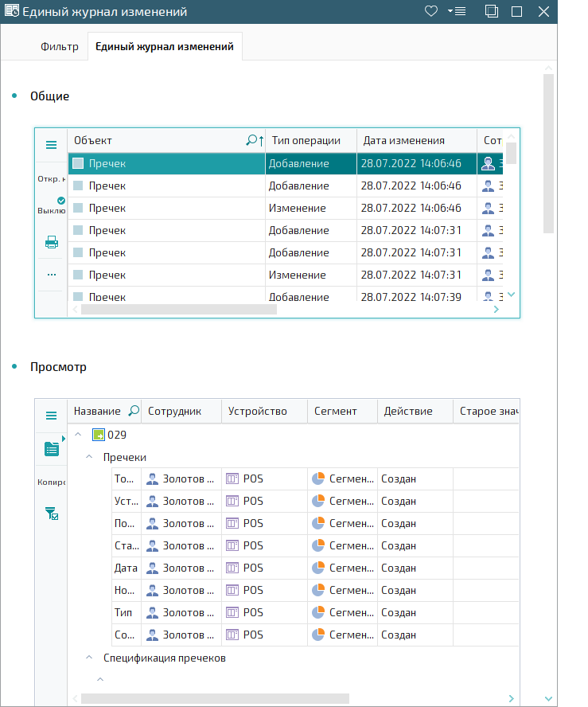Collapse the Пречеки tree group
Screen dimensions: 588x707
(x=89, y=457)
